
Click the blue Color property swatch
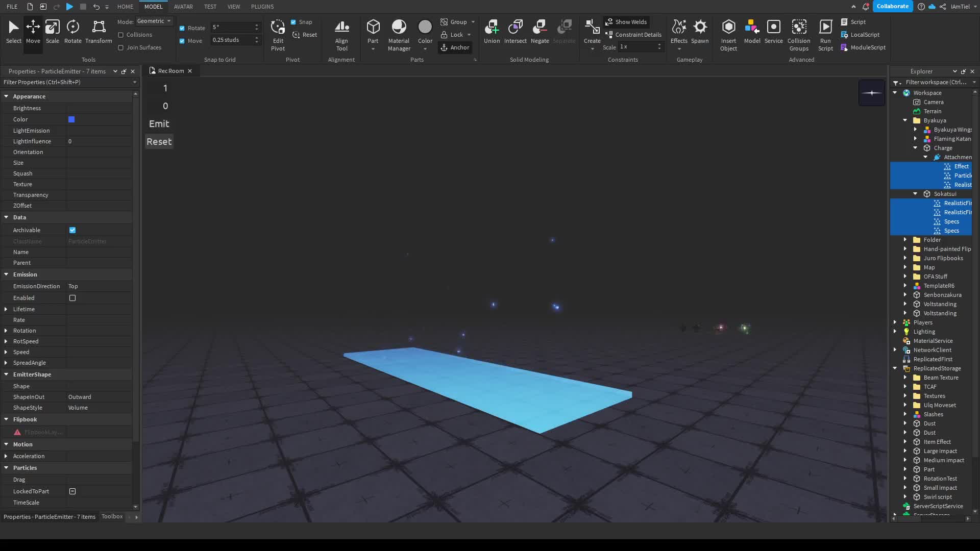coord(71,119)
